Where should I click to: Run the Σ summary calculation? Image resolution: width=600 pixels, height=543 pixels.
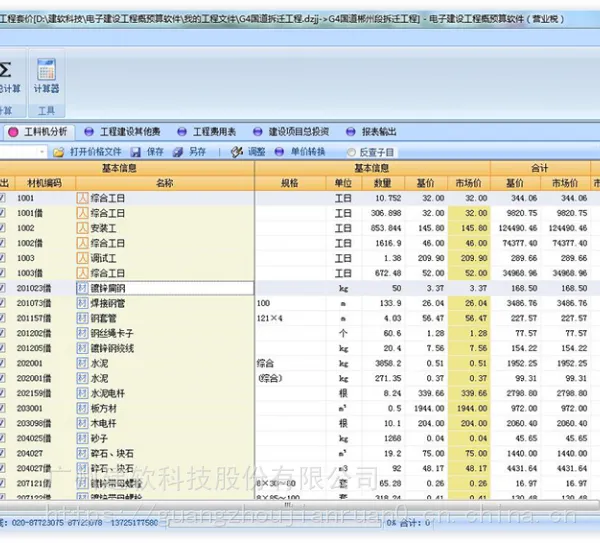coord(8,76)
